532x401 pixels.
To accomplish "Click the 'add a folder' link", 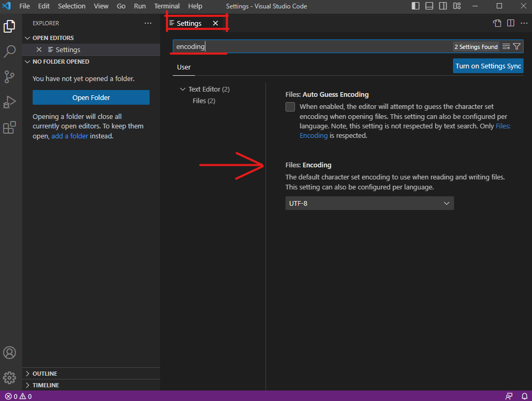I will (x=70, y=136).
